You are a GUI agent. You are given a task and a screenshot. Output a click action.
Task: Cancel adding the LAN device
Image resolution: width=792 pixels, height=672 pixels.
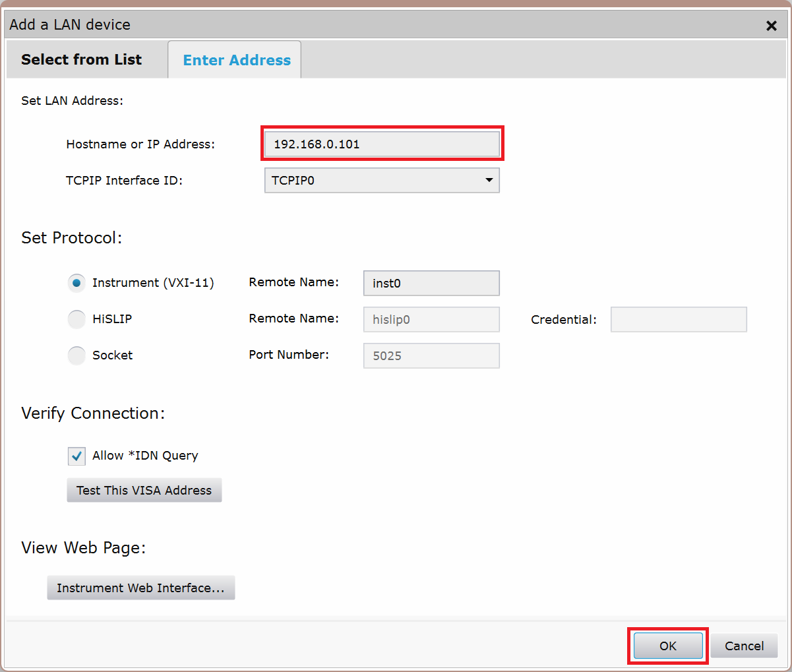744,646
